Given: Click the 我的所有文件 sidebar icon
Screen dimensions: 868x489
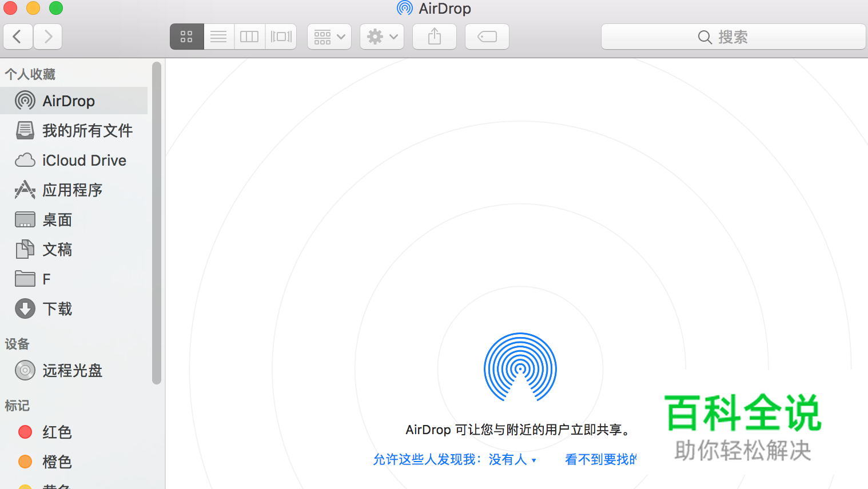Looking at the screenshot, I should pyautogui.click(x=25, y=131).
